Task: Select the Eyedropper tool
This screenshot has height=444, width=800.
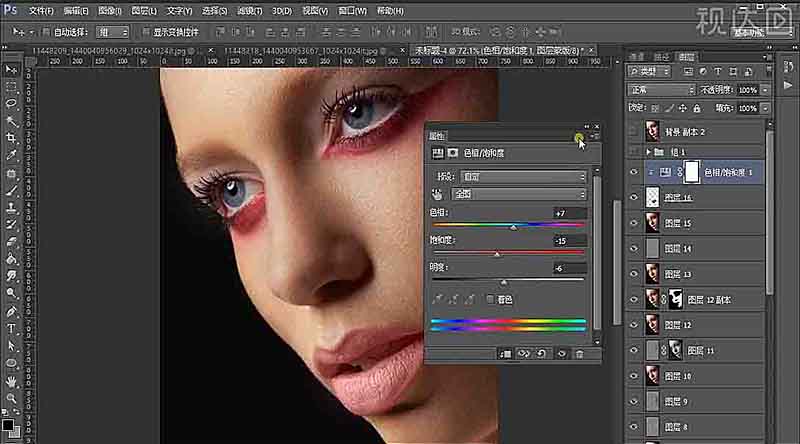Action: [11, 156]
